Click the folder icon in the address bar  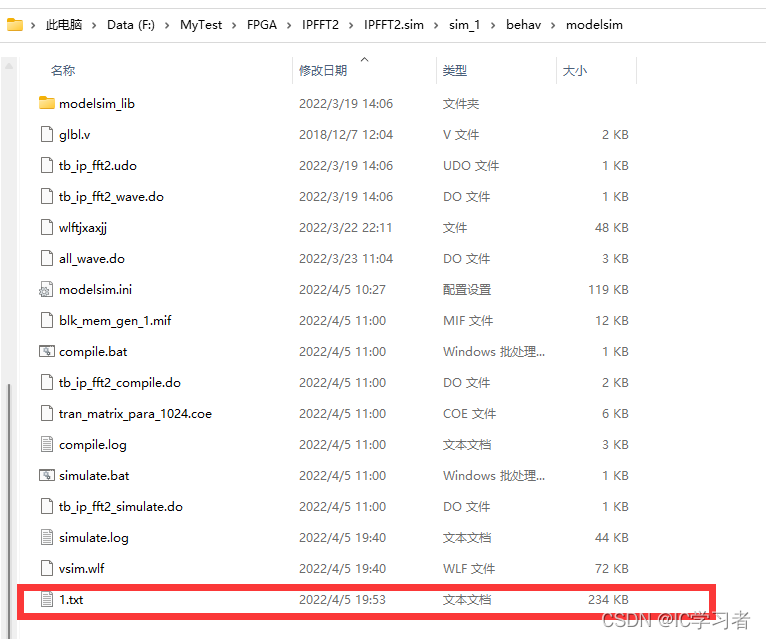point(15,24)
